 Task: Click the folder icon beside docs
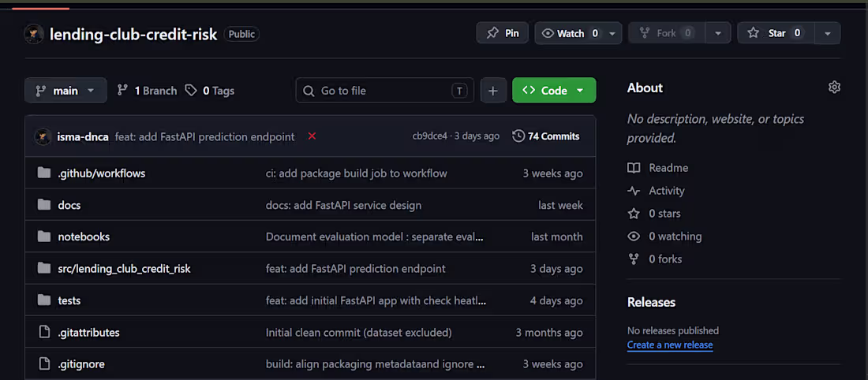point(43,205)
